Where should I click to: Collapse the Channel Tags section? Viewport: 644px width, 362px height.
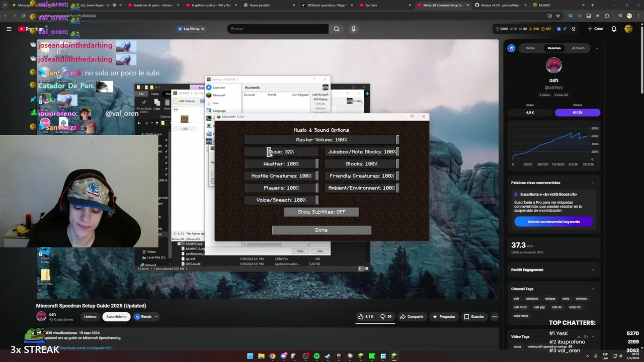[x=592, y=289]
